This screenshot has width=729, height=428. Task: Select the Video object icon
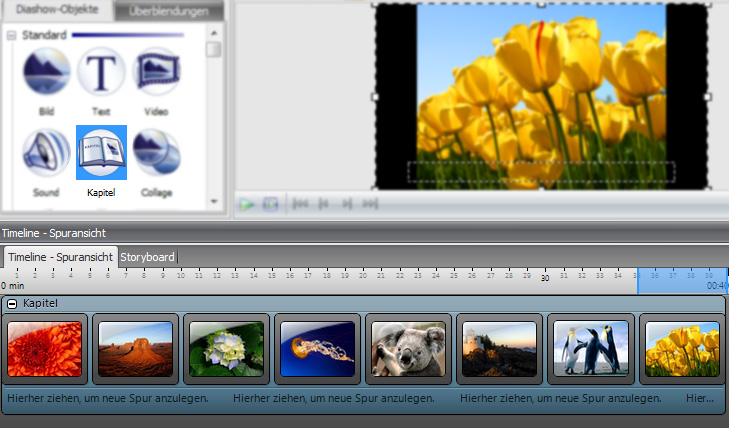(156, 73)
